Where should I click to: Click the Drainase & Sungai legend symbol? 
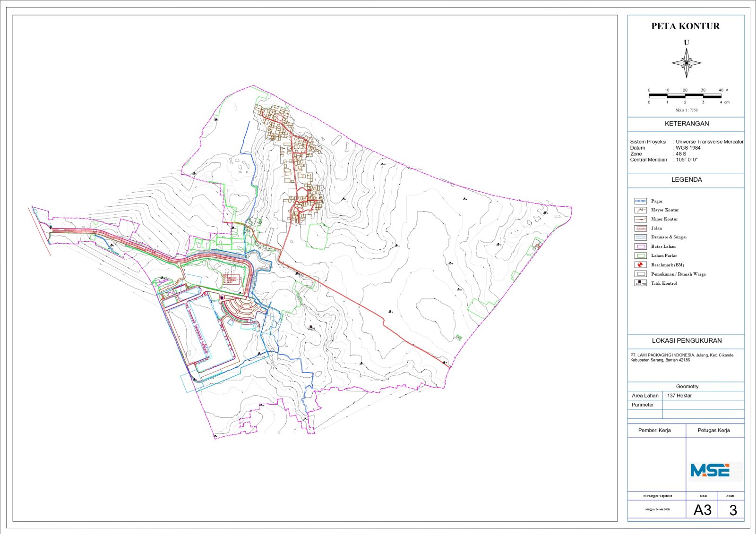pos(641,237)
